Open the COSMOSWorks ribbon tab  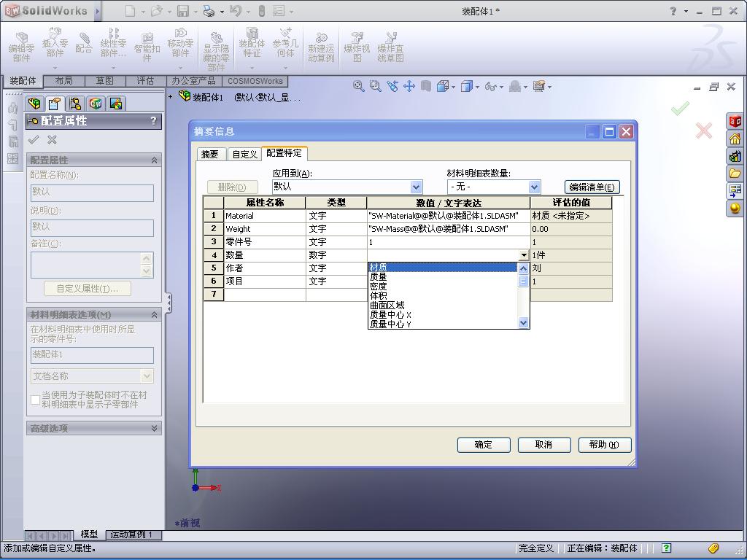tap(255, 80)
